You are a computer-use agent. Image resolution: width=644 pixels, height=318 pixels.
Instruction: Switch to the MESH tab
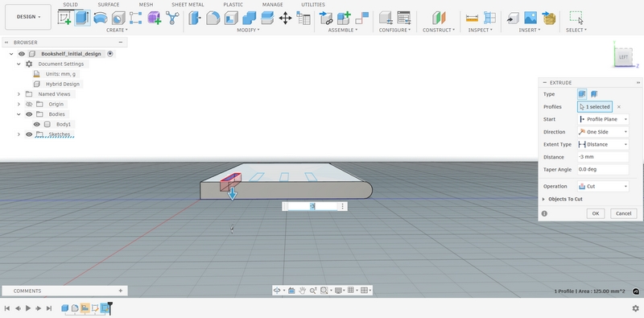tap(146, 5)
